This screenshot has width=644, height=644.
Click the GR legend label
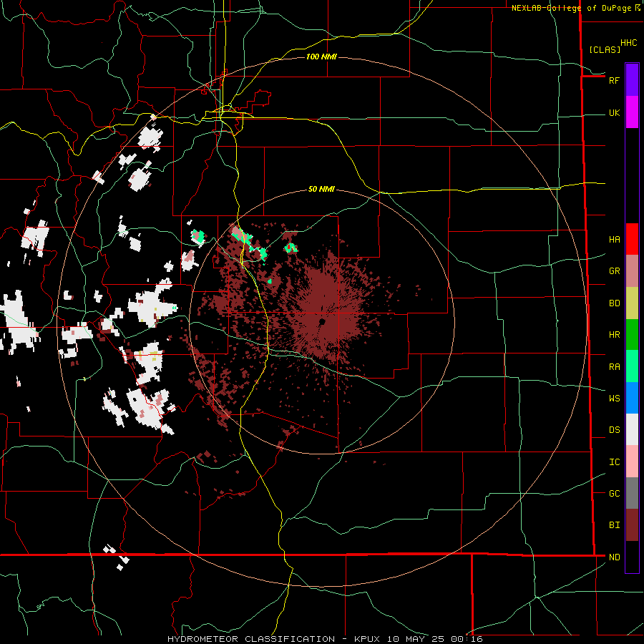coord(614,271)
